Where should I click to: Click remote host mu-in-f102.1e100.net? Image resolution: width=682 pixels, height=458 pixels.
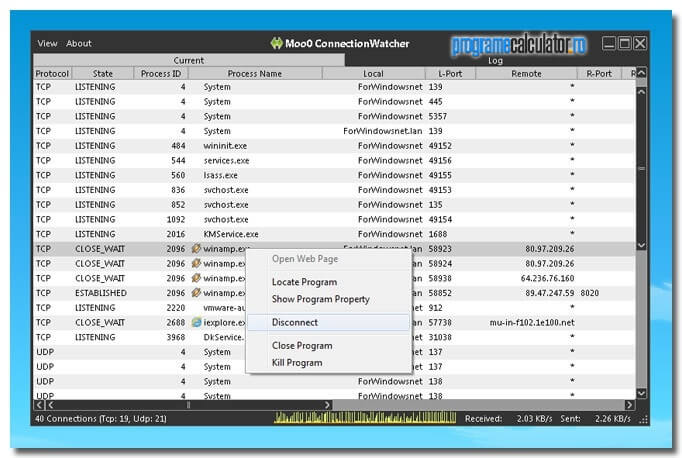tap(532, 322)
